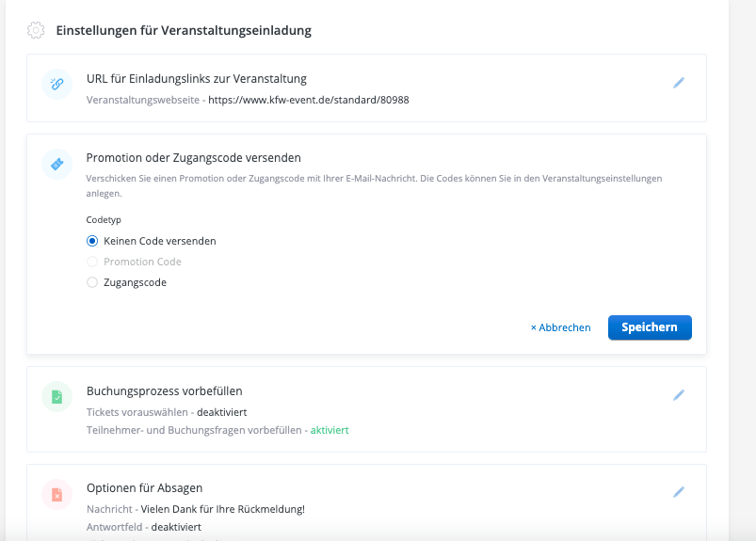
Task: Edit the URL für Einladungslinks section
Action: [x=678, y=83]
